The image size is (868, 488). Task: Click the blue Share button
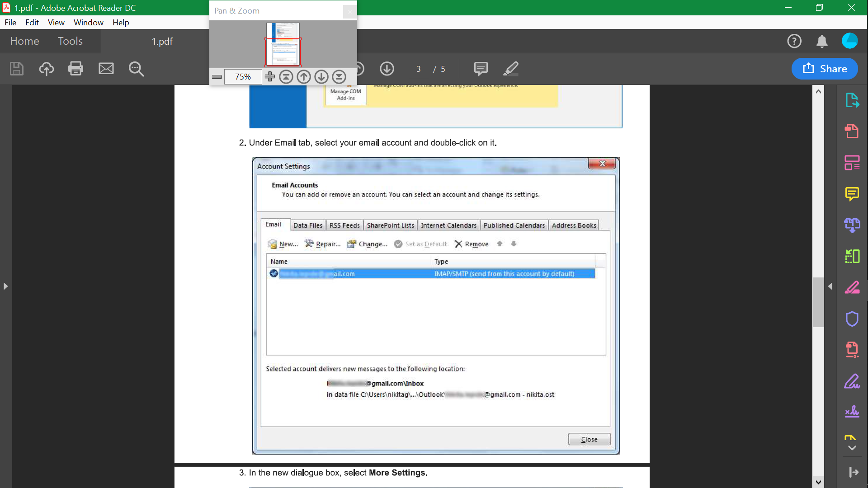[825, 69]
